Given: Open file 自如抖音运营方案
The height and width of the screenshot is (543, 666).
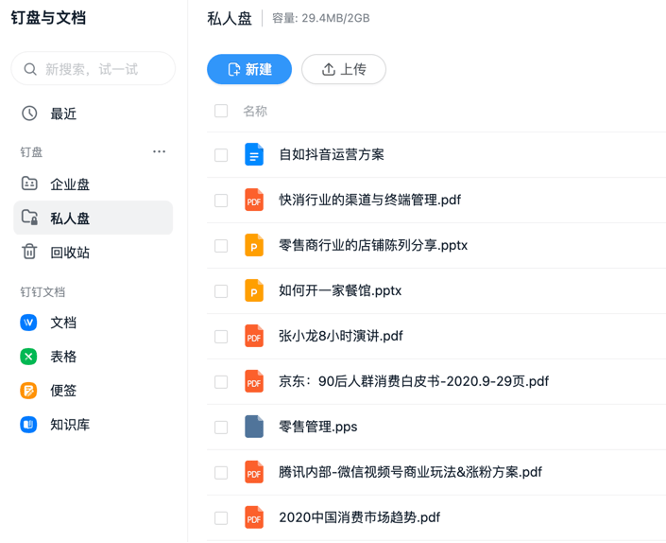Looking at the screenshot, I should [331, 154].
